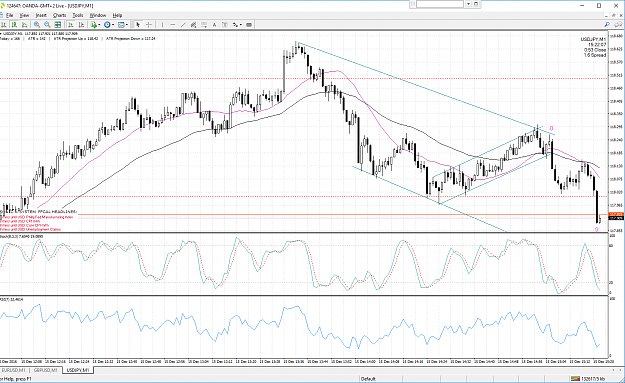Select the Draw Vertical Line tool
This screenshot has width=625, height=383.
tap(162, 25)
